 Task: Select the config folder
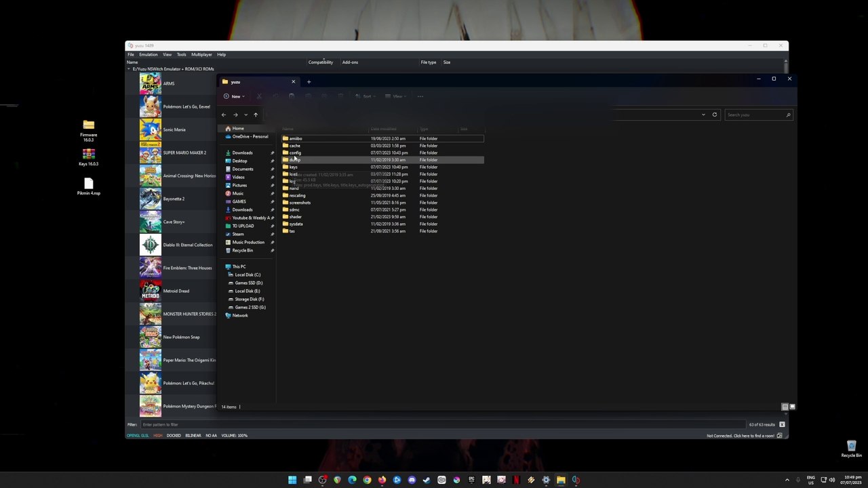tap(383, 152)
